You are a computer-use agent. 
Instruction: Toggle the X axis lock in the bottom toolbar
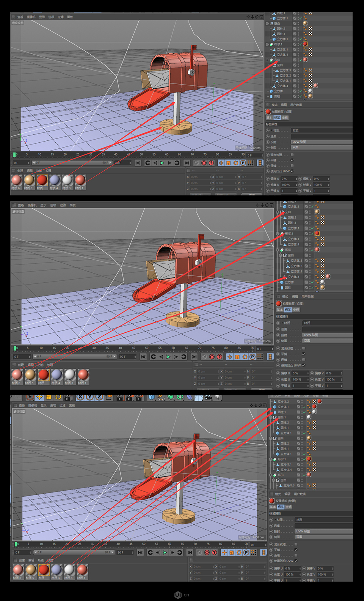pyautogui.click(x=80, y=397)
